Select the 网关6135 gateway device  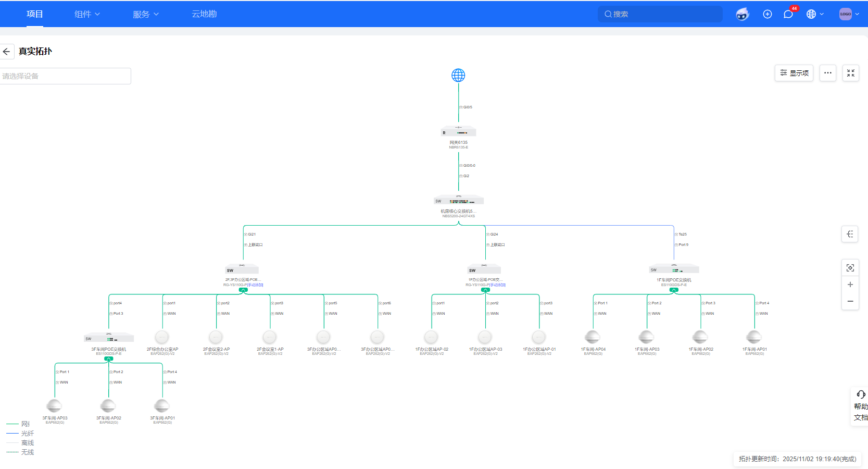click(x=458, y=131)
